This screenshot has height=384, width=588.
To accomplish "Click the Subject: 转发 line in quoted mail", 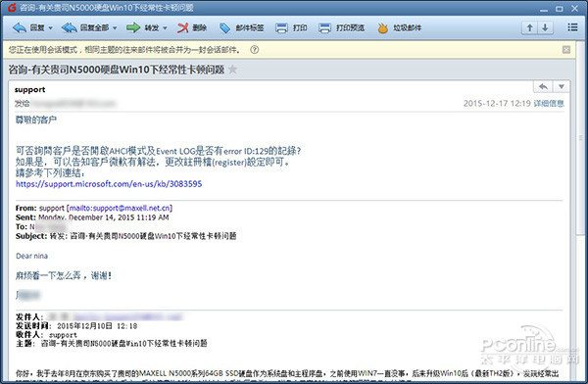I will pyautogui.click(x=126, y=236).
